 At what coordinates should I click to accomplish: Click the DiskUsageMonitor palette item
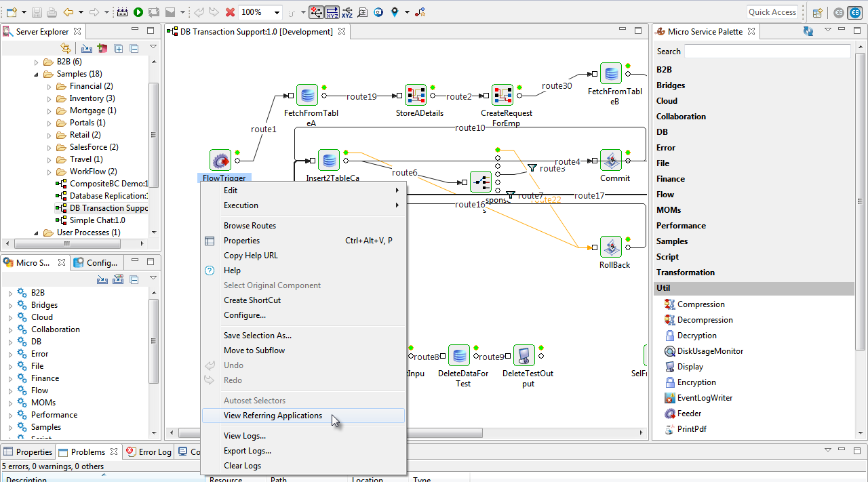point(709,351)
